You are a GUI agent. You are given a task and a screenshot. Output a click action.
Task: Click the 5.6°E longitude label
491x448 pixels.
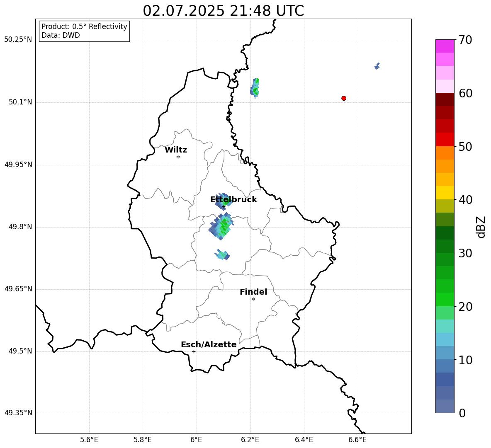(x=89, y=440)
